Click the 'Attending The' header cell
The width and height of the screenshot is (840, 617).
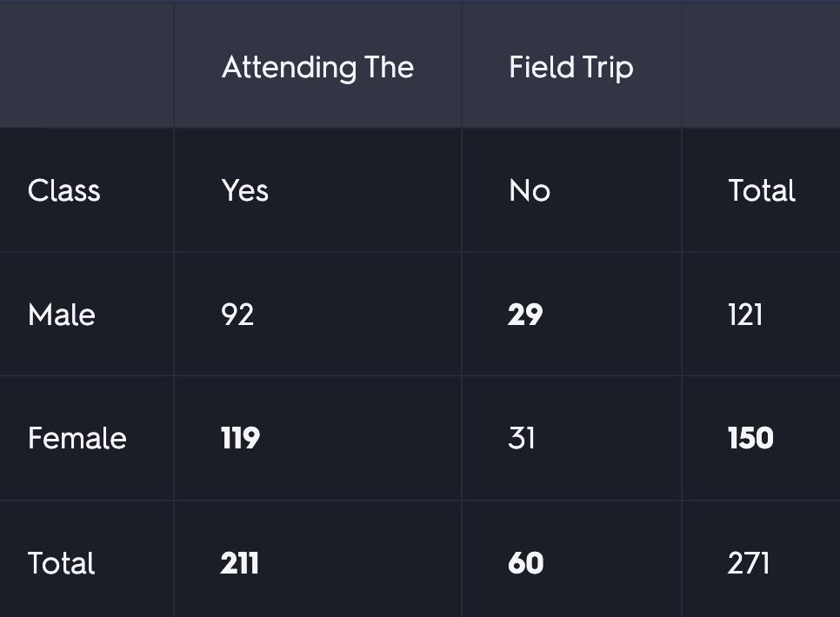317,68
